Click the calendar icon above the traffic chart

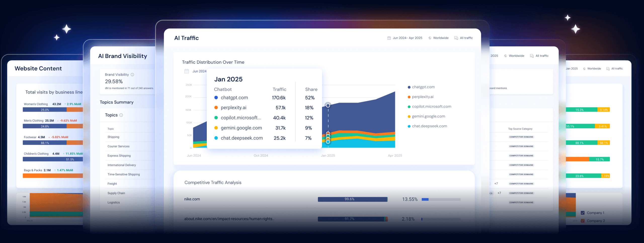click(x=187, y=71)
